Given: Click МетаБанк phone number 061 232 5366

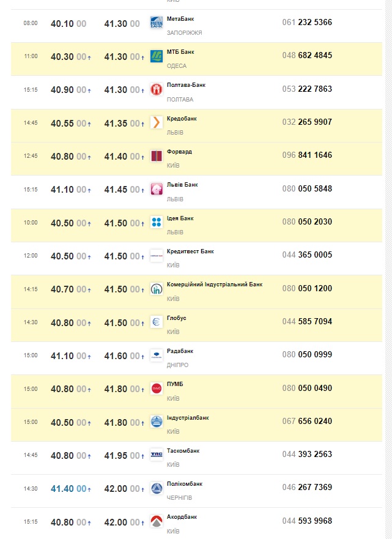Looking at the screenshot, I should pos(307,23).
